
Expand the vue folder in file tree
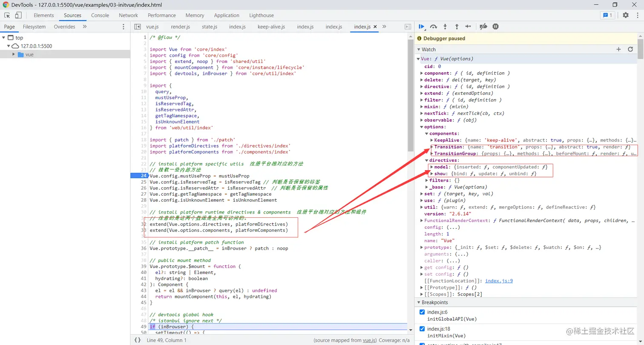click(x=14, y=54)
